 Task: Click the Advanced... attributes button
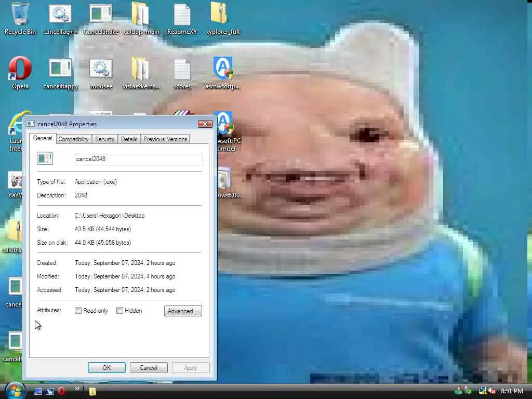[183, 311]
